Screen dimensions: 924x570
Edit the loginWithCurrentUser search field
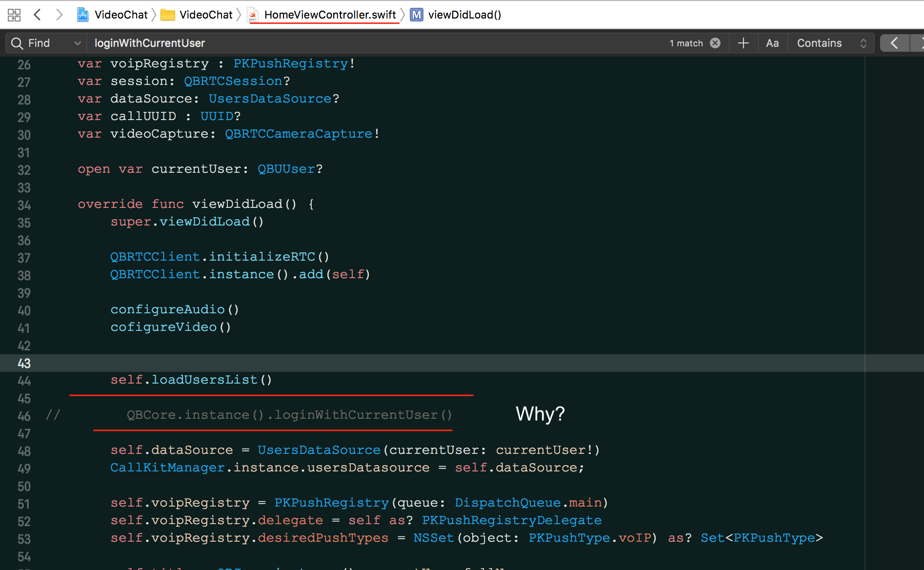click(x=149, y=43)
